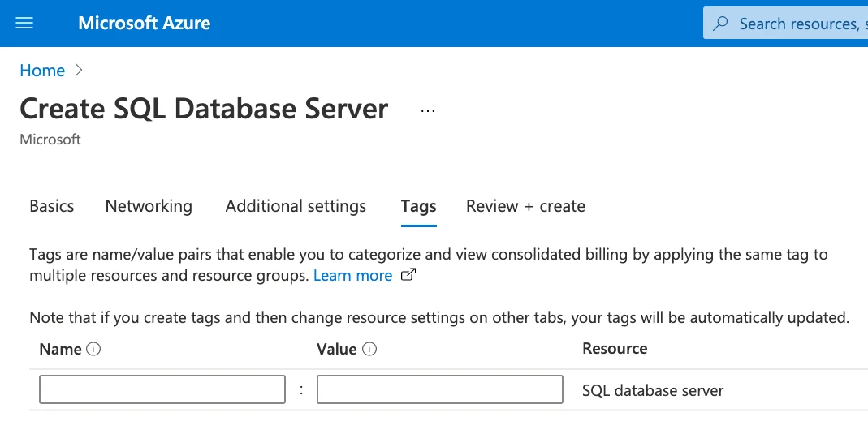Switch to the Networking tab
This screenshot has height=430, width=868.
click(149, 206)
